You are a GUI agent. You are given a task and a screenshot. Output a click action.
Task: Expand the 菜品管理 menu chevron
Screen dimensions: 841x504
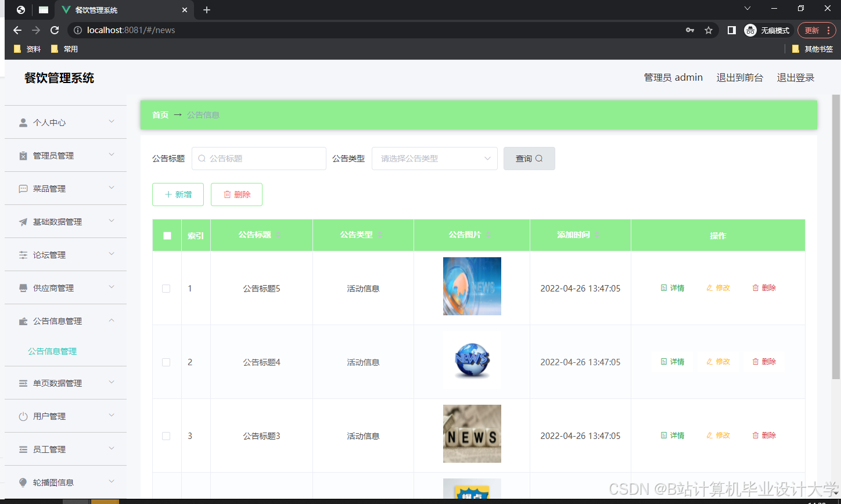tap(112, 188)
